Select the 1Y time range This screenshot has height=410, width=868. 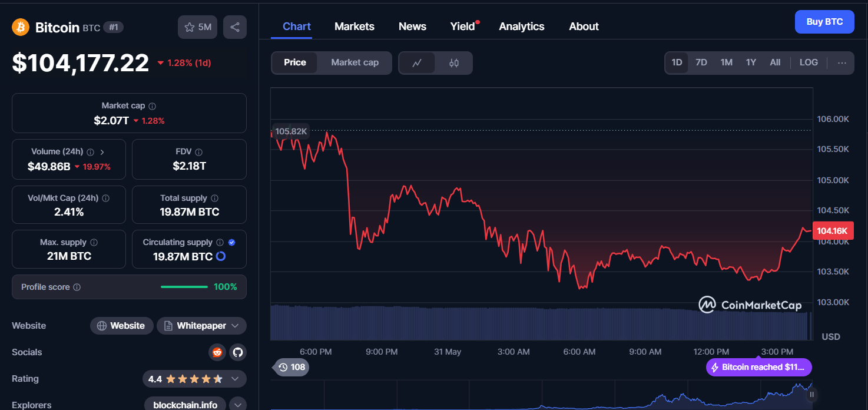[751, 62]
